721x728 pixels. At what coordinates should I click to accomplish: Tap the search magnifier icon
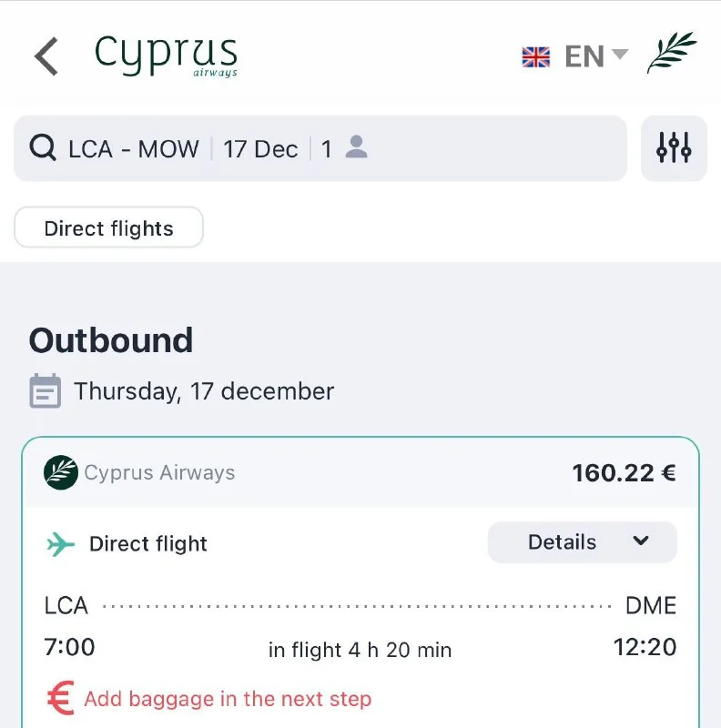pyautogui.click(x=43, y=147)
